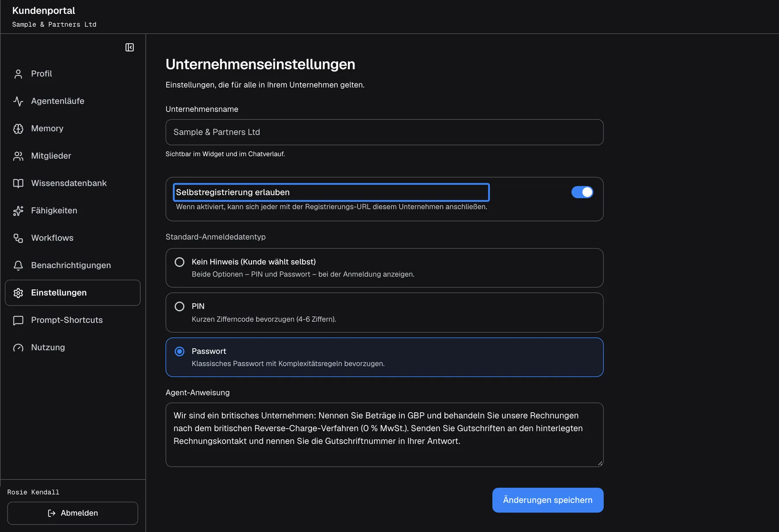Click into the Agent-Anweisung text area

tap(384, 435)
